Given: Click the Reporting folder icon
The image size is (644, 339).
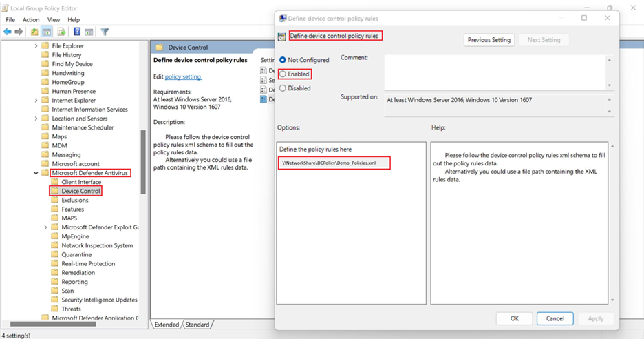Looking at the screenshot, I should (54, 281).
